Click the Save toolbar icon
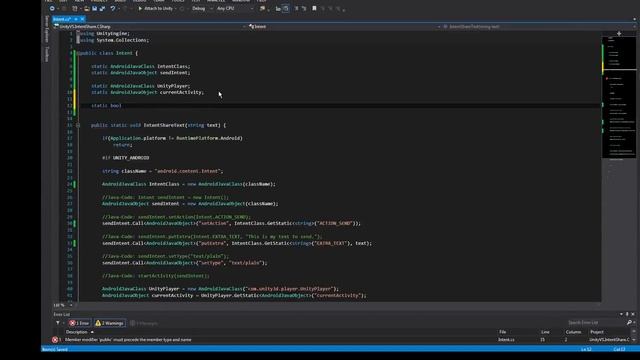Viewport: 640px width, 360px height. (x=94, y=8)
